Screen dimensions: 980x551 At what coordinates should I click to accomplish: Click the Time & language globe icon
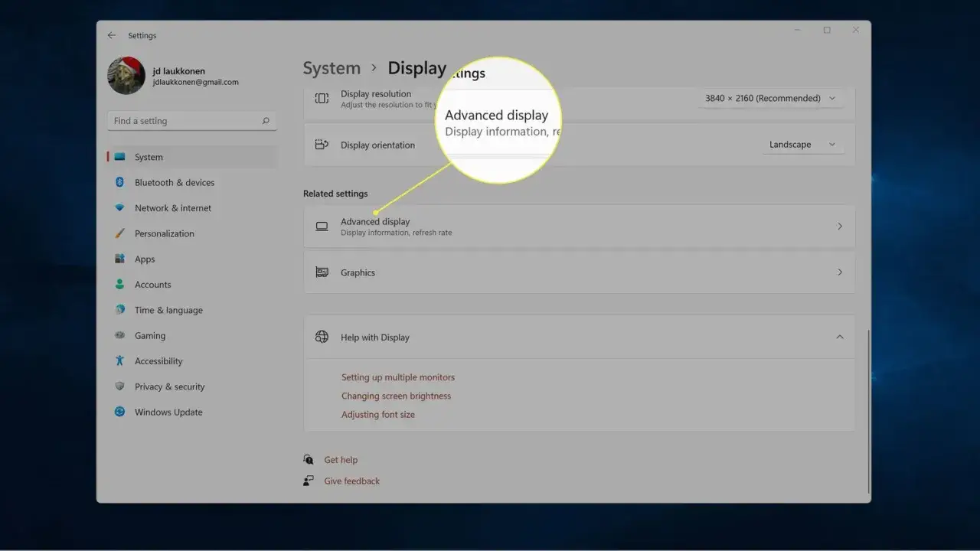[119, 310]
